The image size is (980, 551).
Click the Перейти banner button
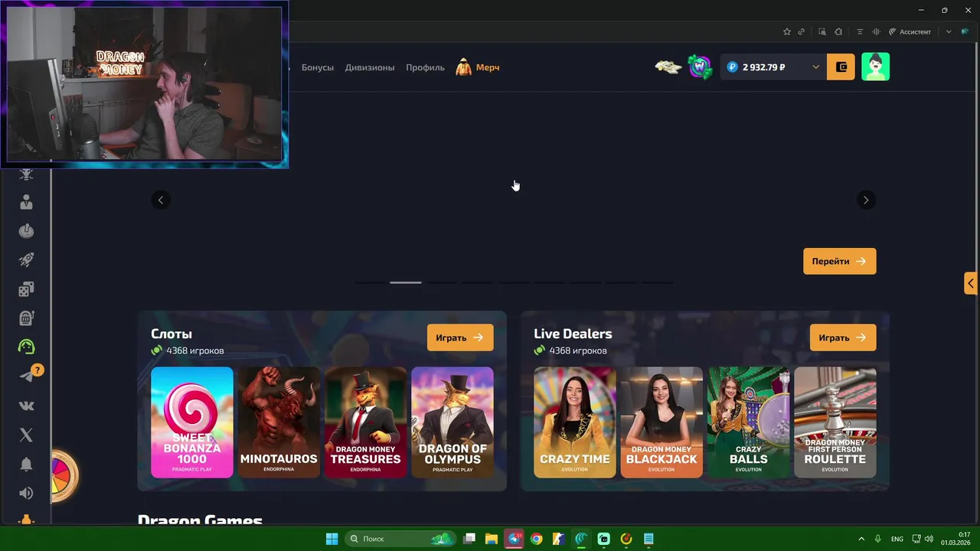pos(840,261)
